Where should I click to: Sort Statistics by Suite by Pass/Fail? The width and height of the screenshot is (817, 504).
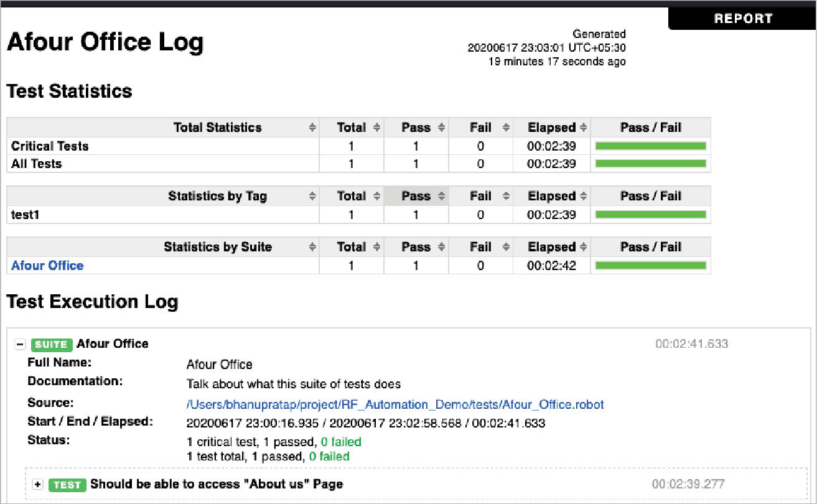pyautogui.click(x=650, y=247)
